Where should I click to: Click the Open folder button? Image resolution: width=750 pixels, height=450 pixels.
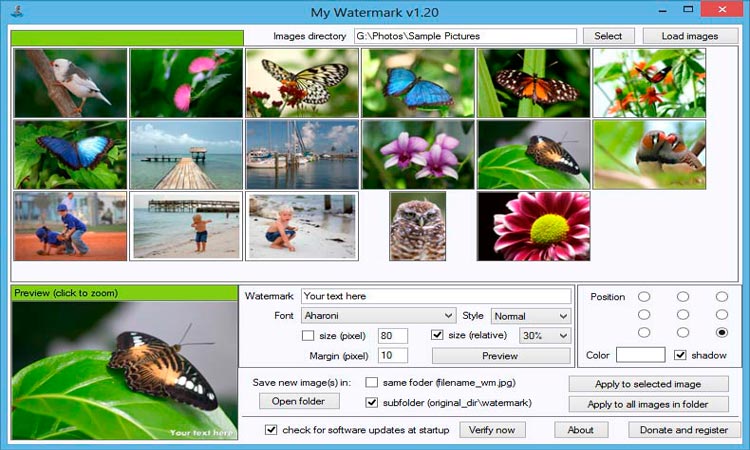tap(299, 401)
